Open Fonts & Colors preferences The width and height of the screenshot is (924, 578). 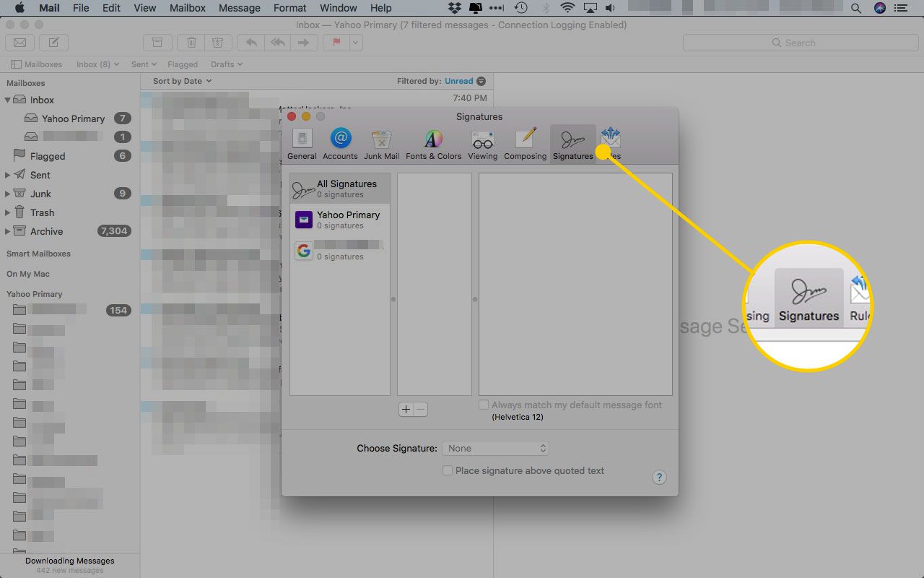coord(433,144)
